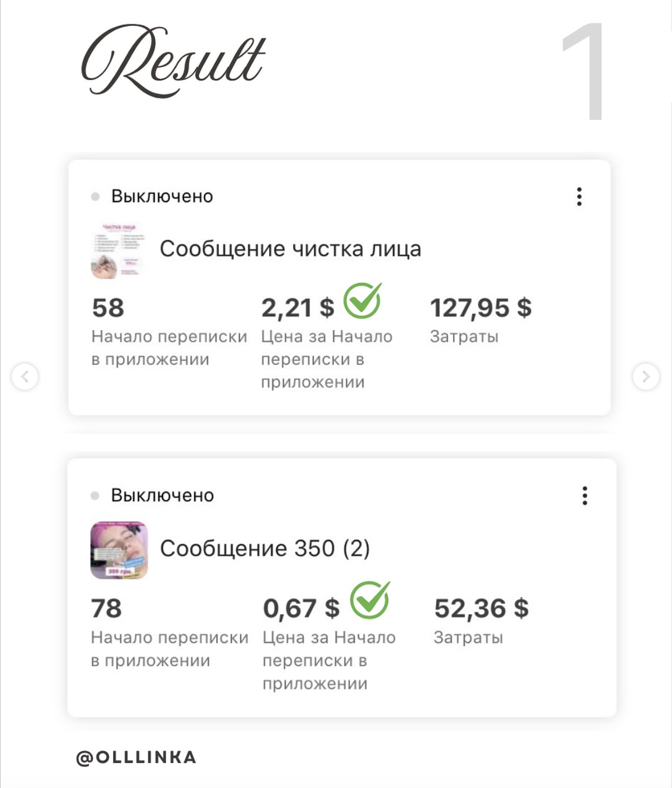Go to previous slide with left arrow

coord(25,377)
